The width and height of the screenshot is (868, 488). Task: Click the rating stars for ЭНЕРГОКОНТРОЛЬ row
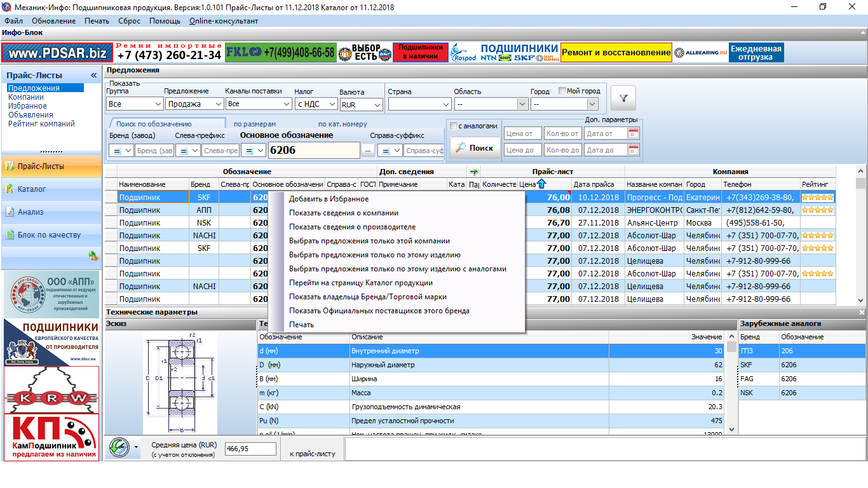[818, 210]
